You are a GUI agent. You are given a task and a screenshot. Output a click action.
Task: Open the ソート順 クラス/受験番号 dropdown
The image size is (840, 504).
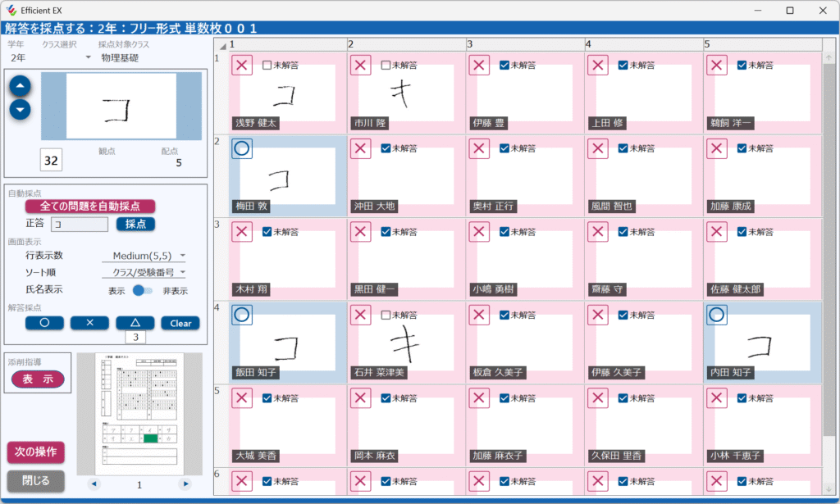click(x=148, y=272)
